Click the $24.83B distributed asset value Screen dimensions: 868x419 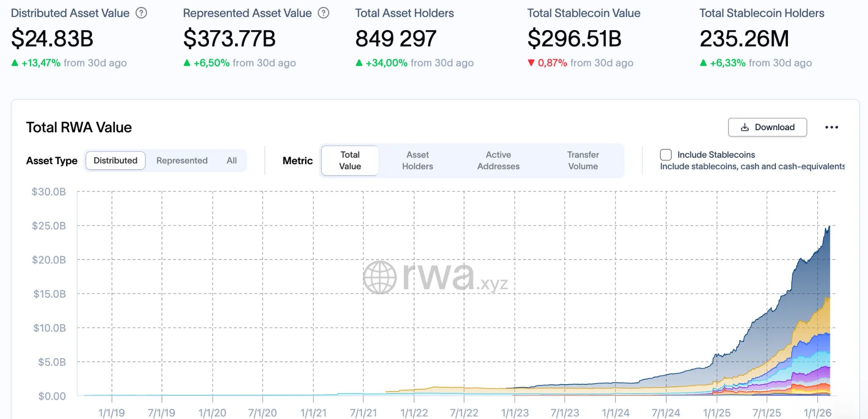(52, 39)
